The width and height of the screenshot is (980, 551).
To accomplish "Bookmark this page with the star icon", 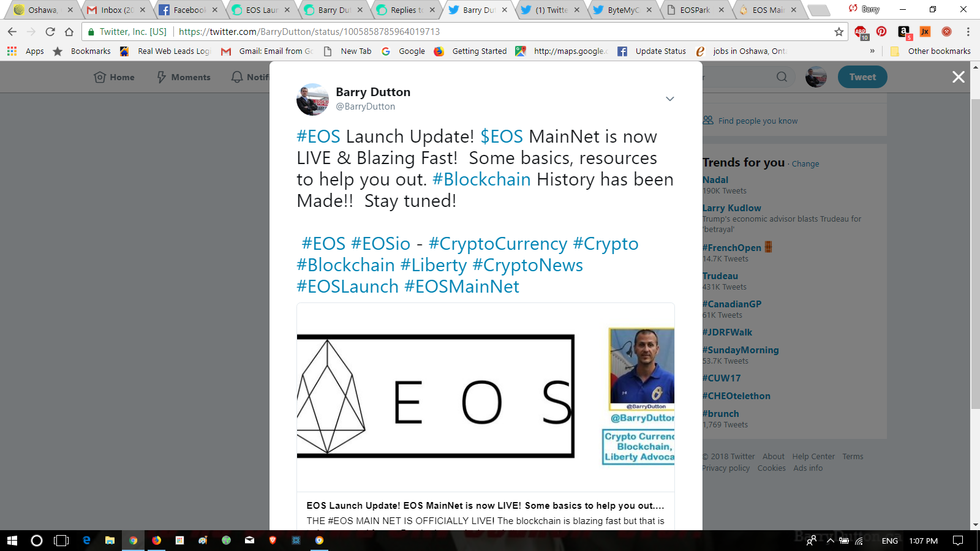I will pyautogui.click(x=839, y=32).
